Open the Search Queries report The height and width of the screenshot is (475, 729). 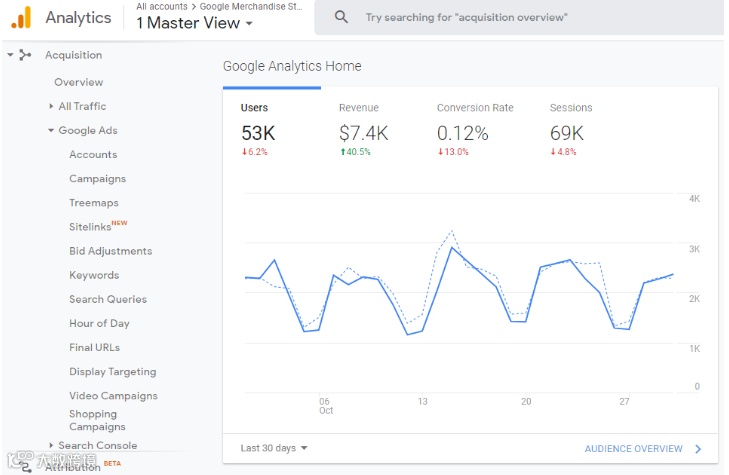coord(108,299)
